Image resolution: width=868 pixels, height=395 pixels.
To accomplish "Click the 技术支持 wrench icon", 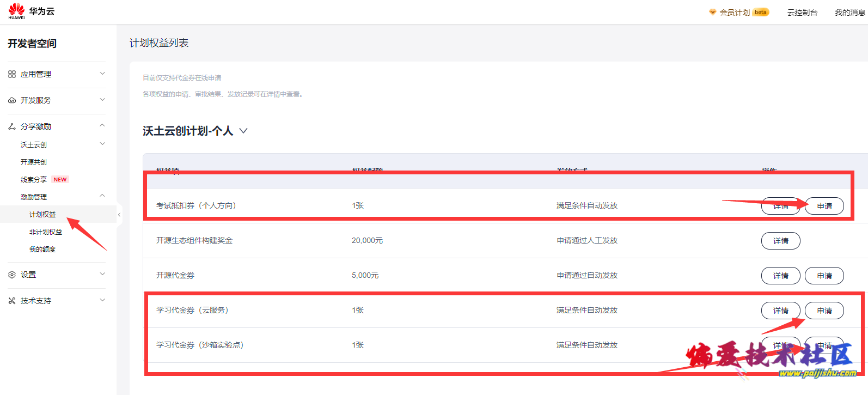I will [12, 301].
